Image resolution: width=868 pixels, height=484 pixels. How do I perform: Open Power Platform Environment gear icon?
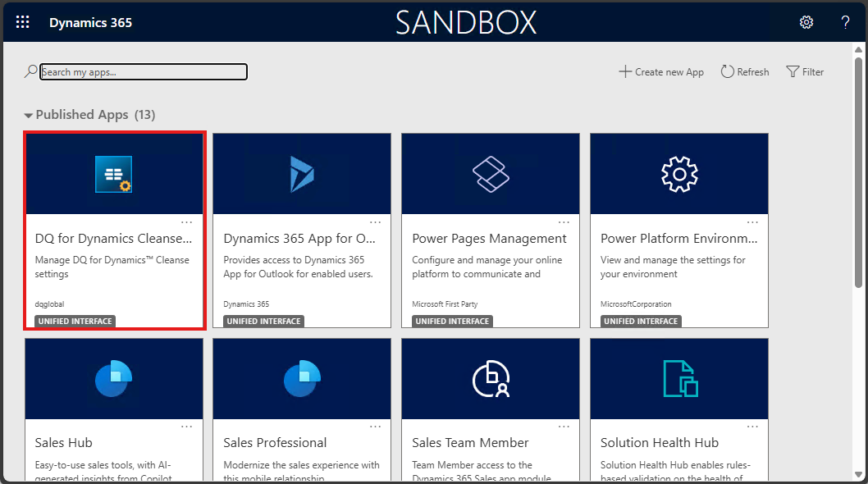pyautogui.click(x=679, y=175)
